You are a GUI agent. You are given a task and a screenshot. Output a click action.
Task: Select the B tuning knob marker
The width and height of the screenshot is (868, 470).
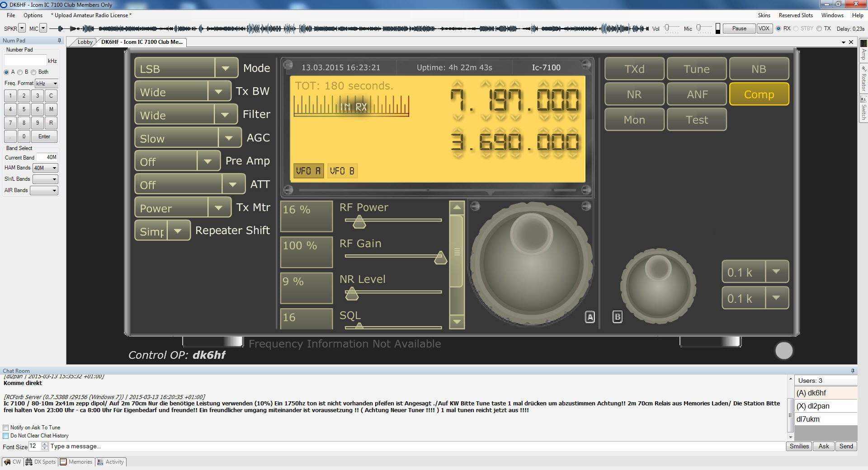(x=618, y=317)
